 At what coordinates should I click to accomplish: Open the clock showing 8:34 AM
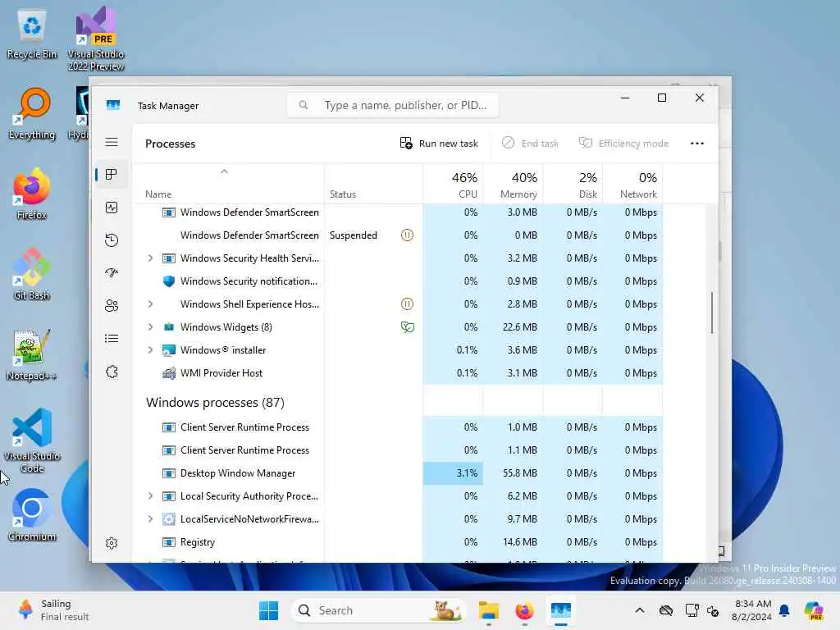753,610
